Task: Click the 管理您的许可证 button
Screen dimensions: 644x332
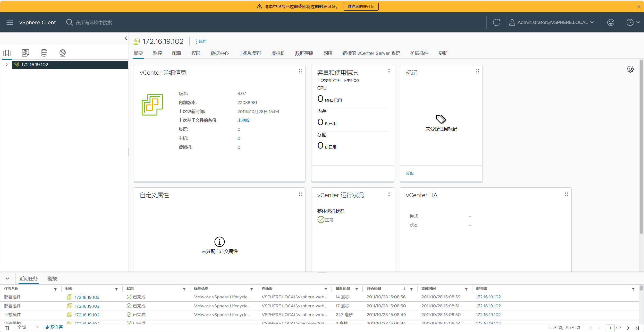Action: 361,6
